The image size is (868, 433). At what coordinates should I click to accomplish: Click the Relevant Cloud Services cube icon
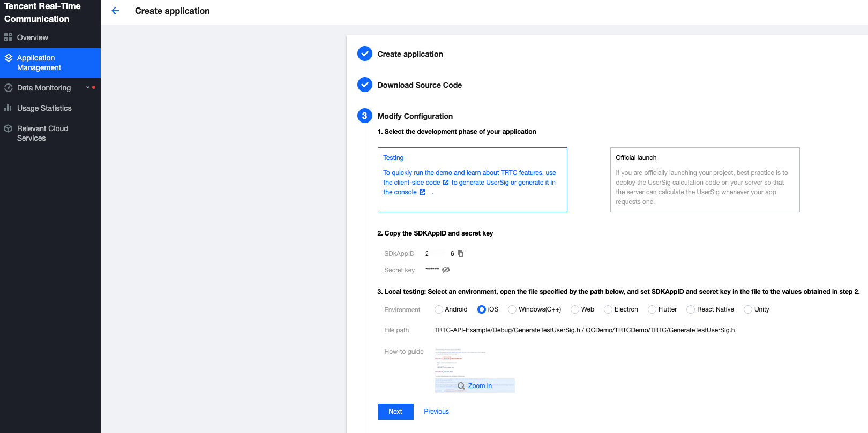[x=8, y=128]
